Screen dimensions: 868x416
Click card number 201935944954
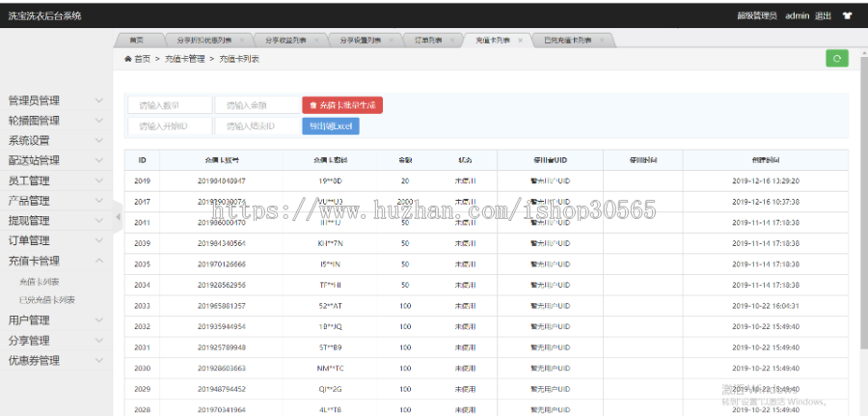click(222, 327)
